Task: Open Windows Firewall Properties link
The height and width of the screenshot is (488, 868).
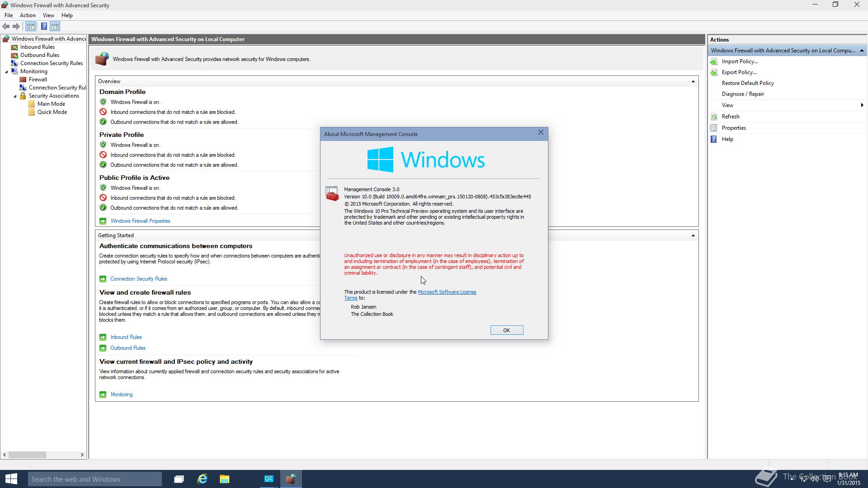Action: [x=140, y=221]
